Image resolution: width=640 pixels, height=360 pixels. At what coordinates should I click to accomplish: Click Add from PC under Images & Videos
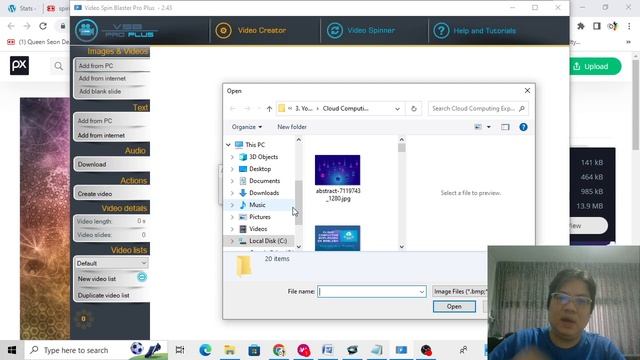click(x=112, y=66)
